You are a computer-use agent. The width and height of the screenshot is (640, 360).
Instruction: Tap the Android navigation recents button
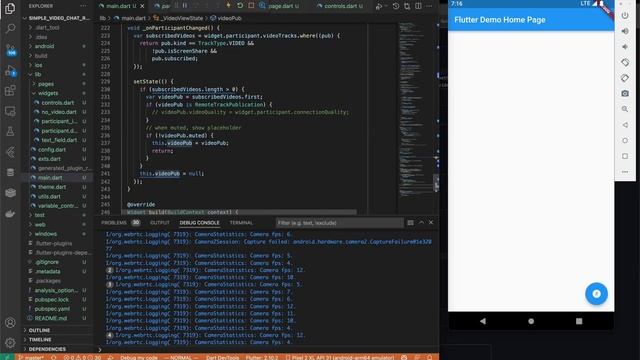coord(579,321)
